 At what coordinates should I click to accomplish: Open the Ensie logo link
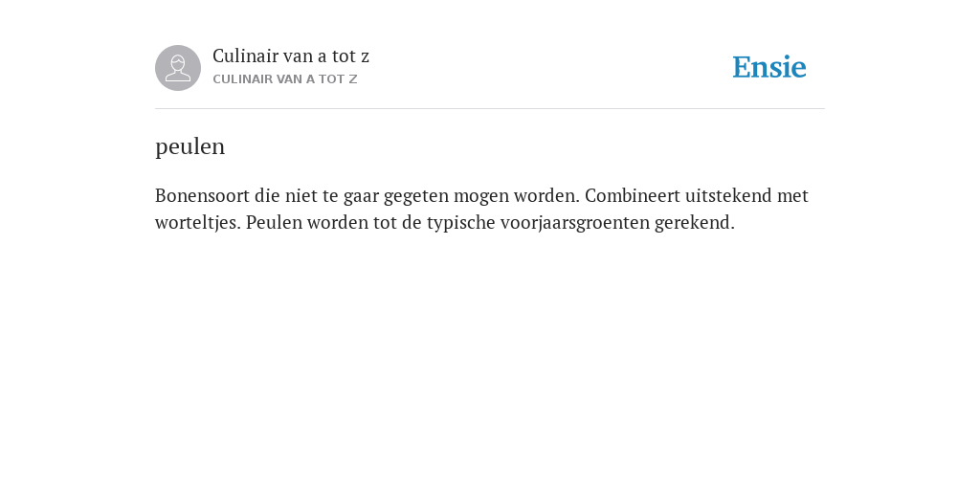[769, 67]
